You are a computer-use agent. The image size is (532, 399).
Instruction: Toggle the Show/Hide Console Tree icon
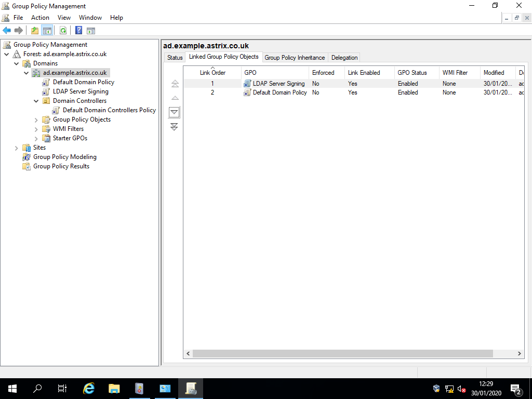click(47, 30)
